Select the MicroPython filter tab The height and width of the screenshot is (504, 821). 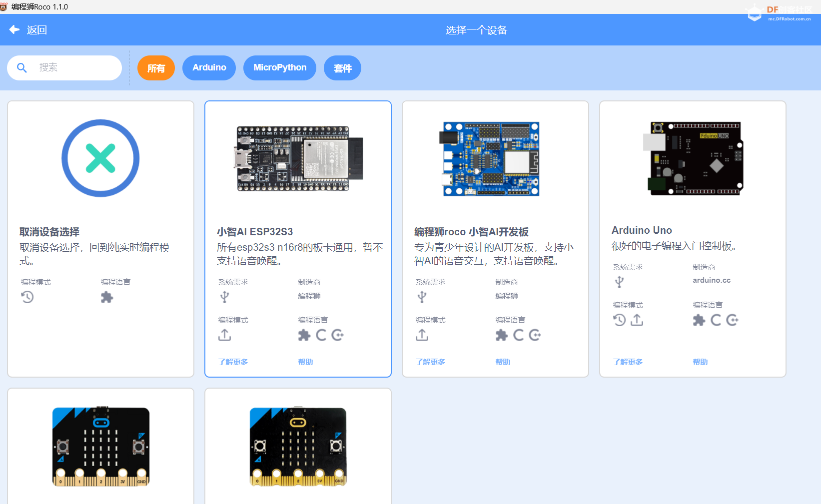[280, 68]
